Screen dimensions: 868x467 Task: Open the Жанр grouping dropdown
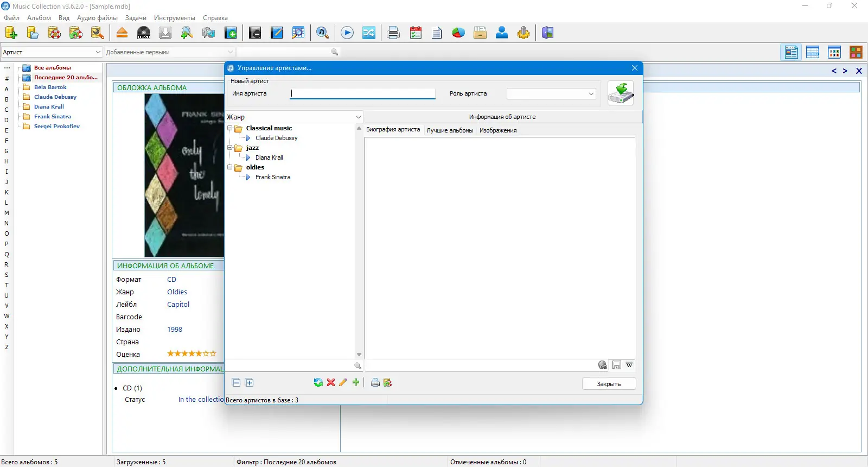tap(293, 117)
